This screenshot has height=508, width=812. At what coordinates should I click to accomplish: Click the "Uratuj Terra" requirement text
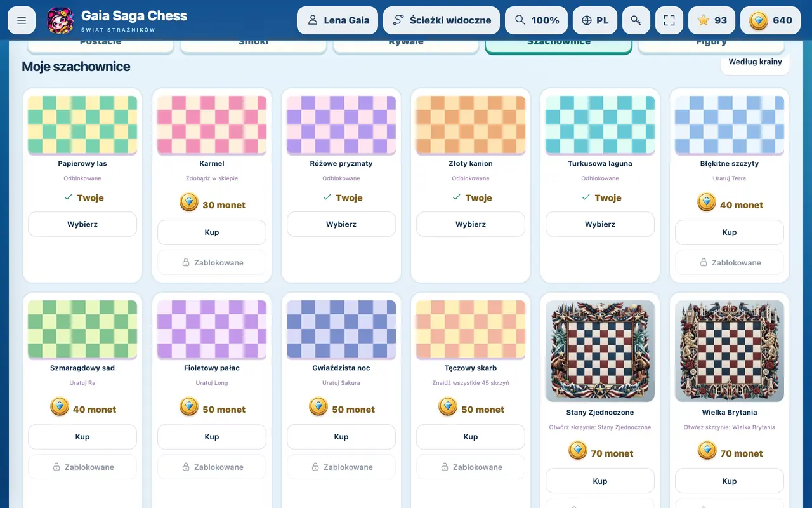(730, 178)
